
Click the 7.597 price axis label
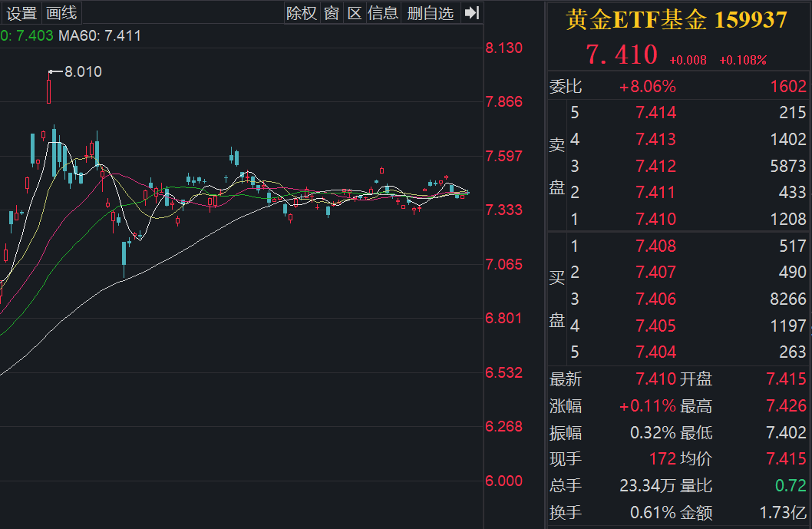[503, 156]
